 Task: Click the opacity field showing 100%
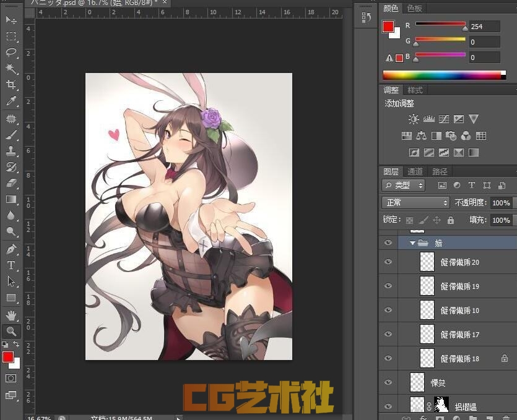[x=501, y=203]
